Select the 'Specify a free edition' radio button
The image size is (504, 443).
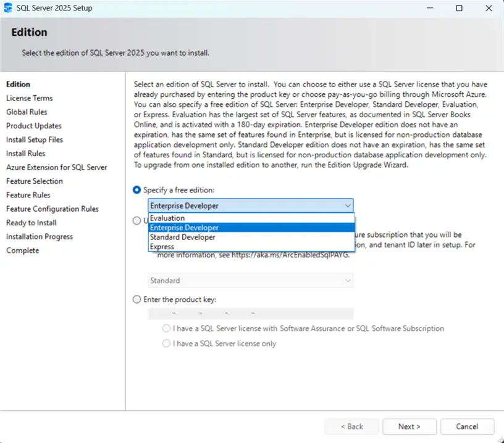tap(136, 190)
